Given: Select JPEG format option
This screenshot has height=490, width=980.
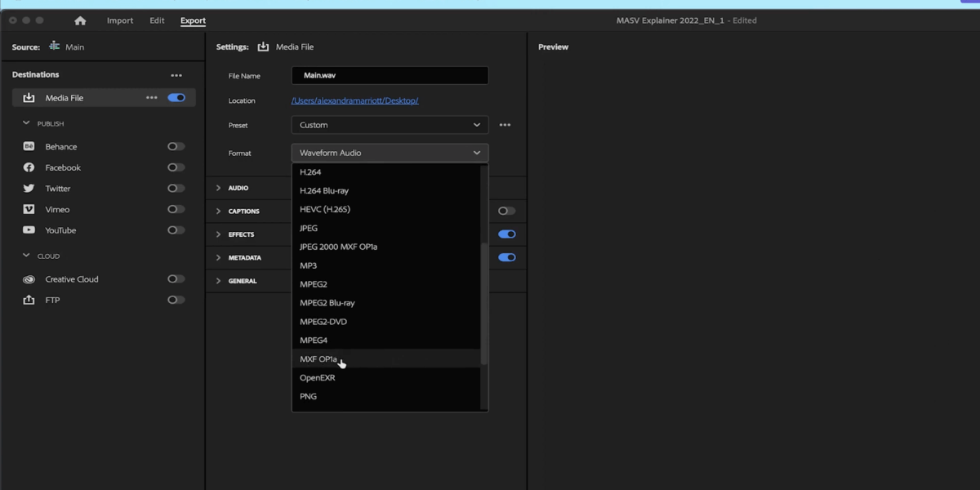Looking at the screenshot, I should [x=385, y=228].
